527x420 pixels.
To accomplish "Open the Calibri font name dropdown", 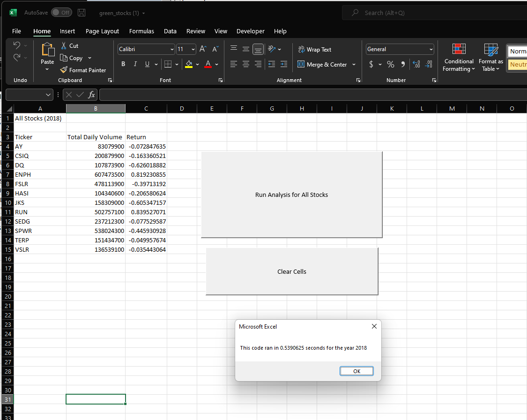I will [172, 49].
